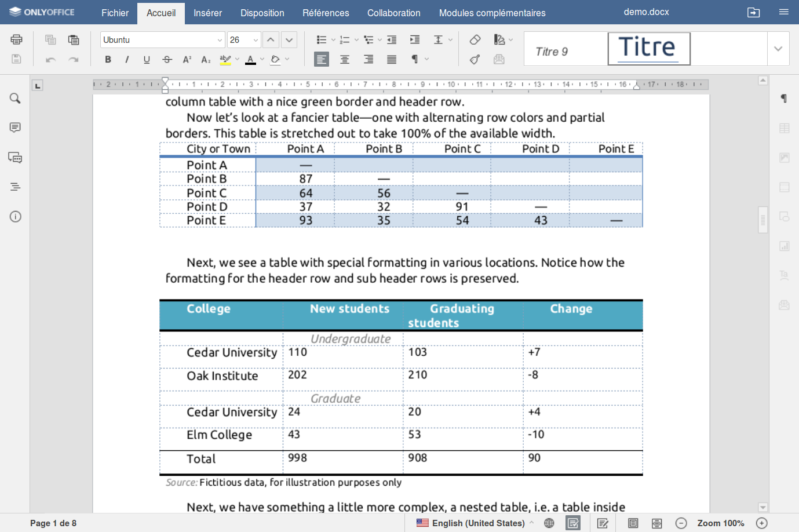Open the Collaboration menu

(394, 13)
